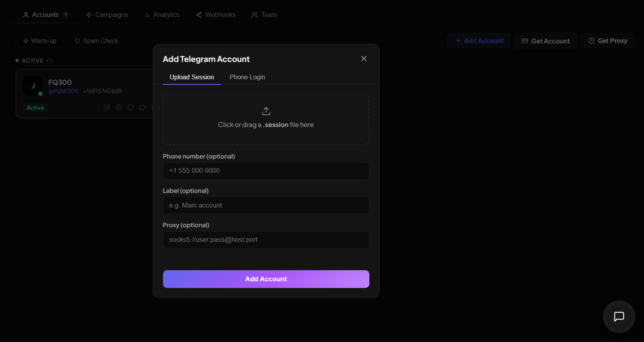Viewport: 644px width, 342px height.
Task: Open the Accounts tab in top navigation
Action: tap(46, 15)
